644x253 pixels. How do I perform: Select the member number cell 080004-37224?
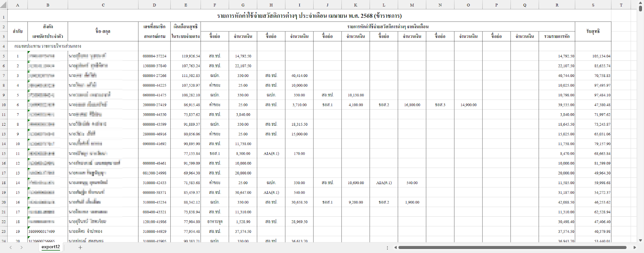(155, 56)
